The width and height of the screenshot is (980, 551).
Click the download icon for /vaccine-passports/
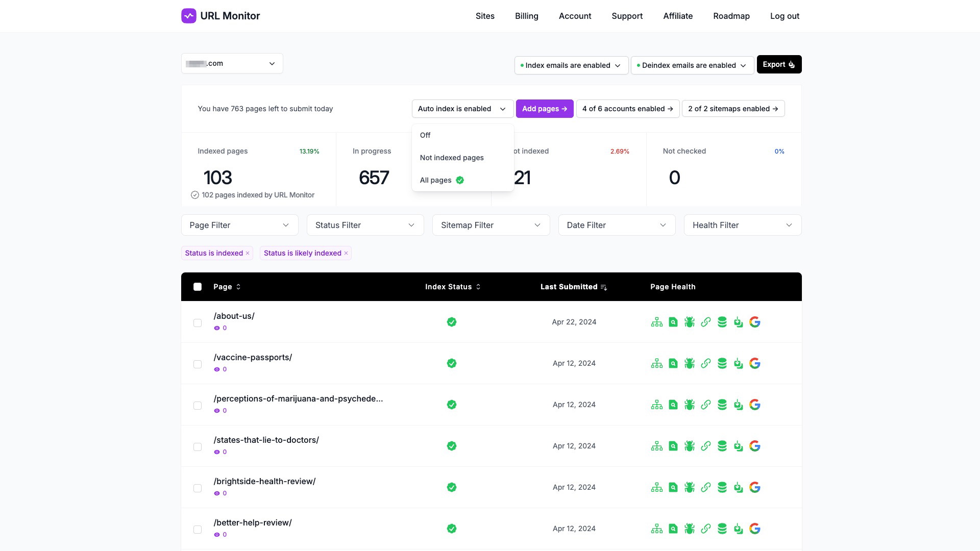738,363
